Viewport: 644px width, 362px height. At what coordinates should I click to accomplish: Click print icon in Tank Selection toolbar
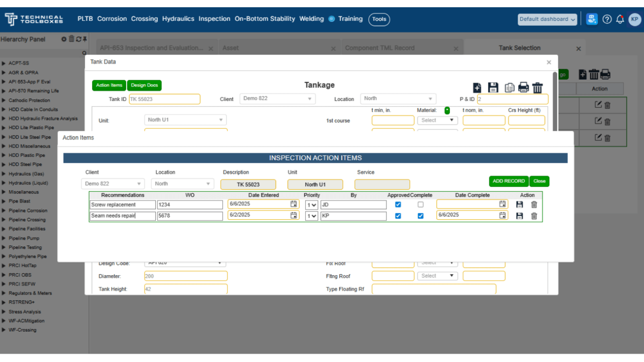pyautogui.click(x=605, y=74)
